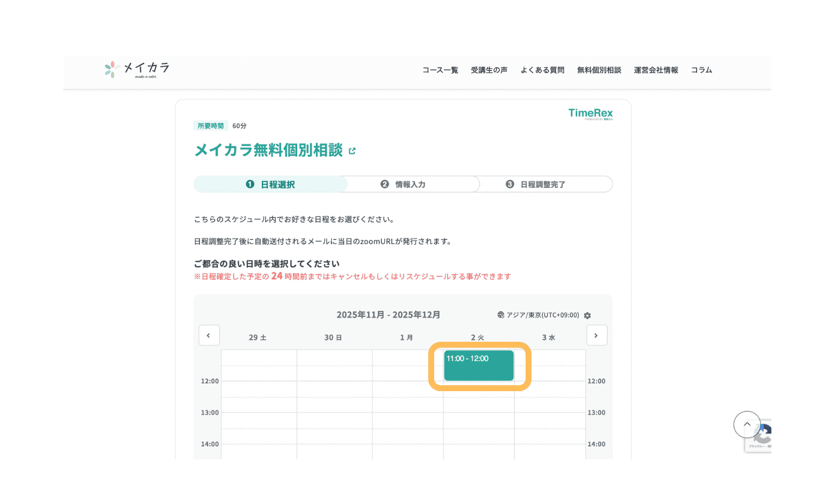Image resolution: width=833 pixels, height=504 pixels.
Task: Open コラム navigation link
Action: tap(701, 70)
